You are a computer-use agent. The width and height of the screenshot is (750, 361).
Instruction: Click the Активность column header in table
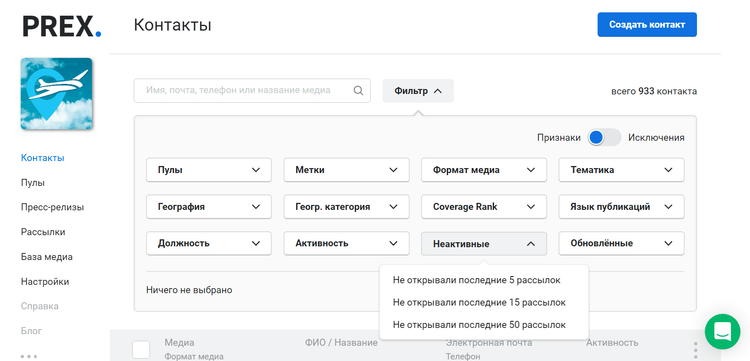pyautogui.click(x=612, y=343)
